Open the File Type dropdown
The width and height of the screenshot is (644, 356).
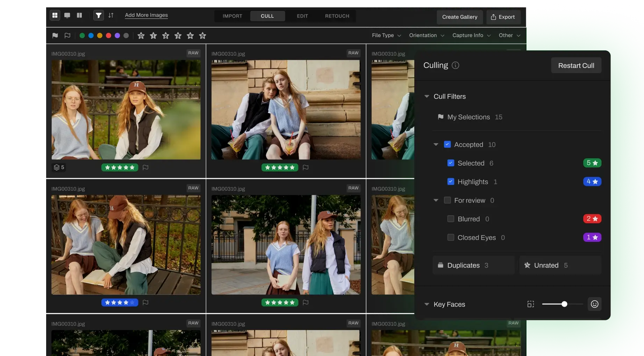[386, 35]
